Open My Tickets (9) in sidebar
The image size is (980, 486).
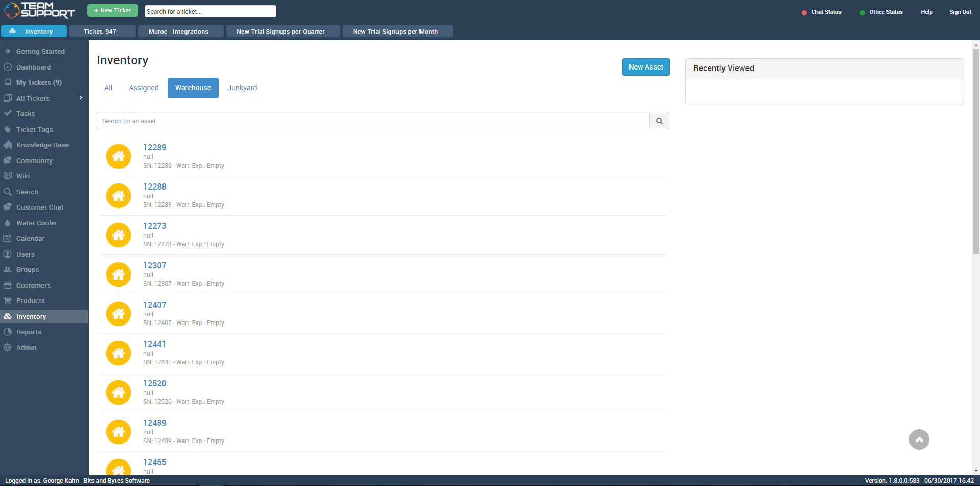pyautogui.click(x=39, y=82)
